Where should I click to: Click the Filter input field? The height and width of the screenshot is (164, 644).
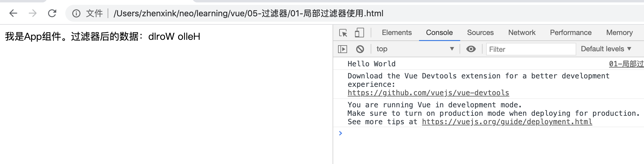pos(531,49)
